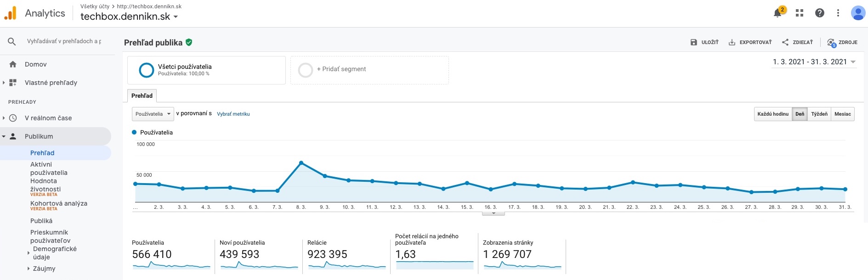Screen dimensions: 868x280
Task: Click the 1 269 707 page views value
Action: (507, 254)
